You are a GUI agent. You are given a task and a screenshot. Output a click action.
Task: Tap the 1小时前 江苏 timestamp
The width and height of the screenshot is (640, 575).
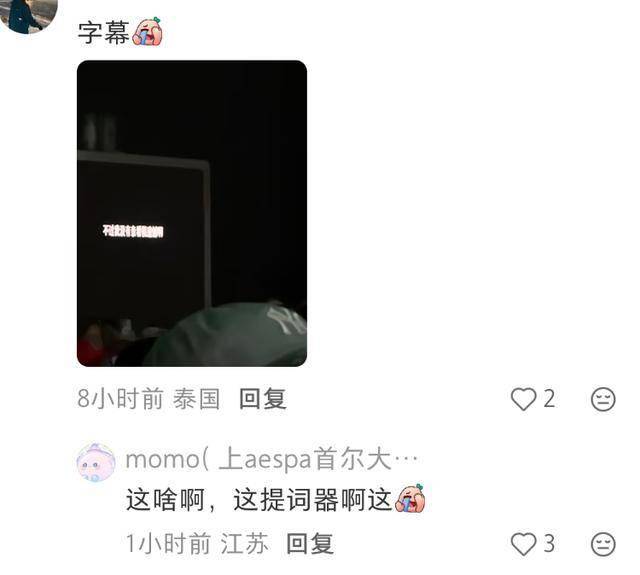(197, 544)
